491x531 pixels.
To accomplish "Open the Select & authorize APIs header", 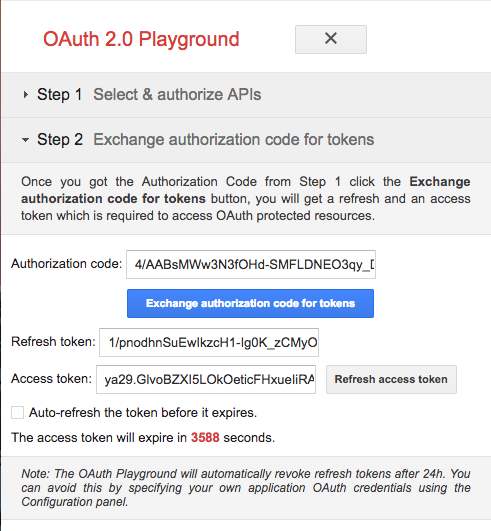I will [177, 94].
